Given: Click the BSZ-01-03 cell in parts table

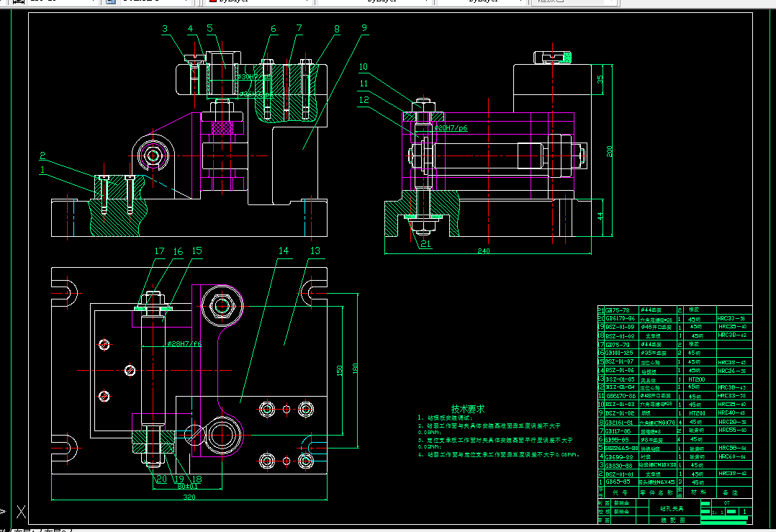Looking at the screenshot, I should (x=620, y=405).
